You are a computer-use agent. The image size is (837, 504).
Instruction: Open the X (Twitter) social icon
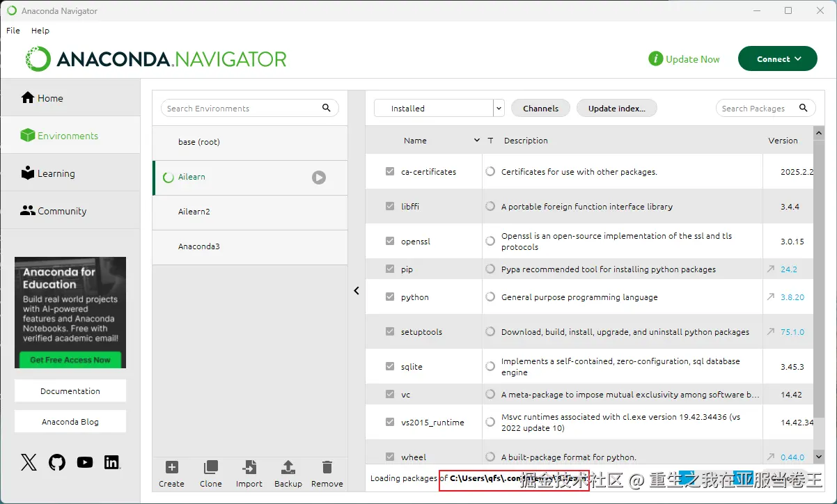tap(29, 462)
